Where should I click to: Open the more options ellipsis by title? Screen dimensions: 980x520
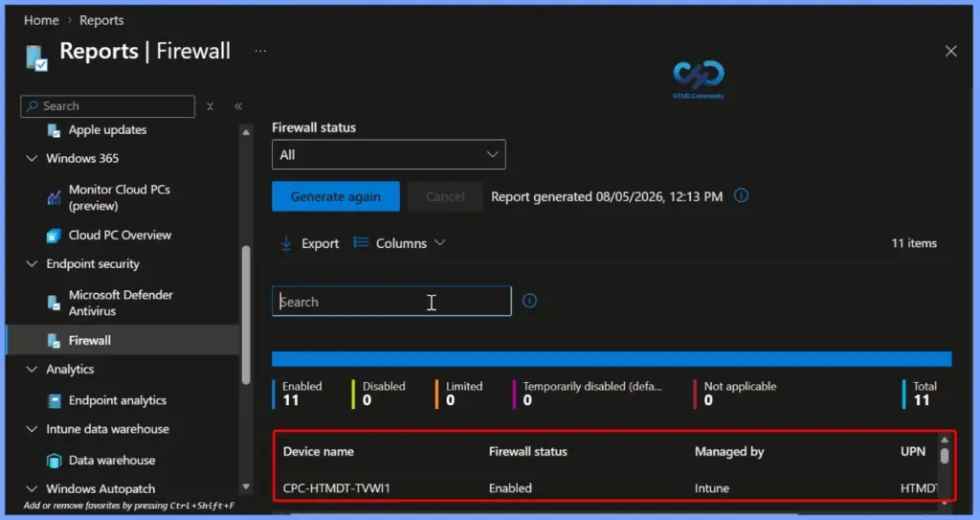click(260, 51)
